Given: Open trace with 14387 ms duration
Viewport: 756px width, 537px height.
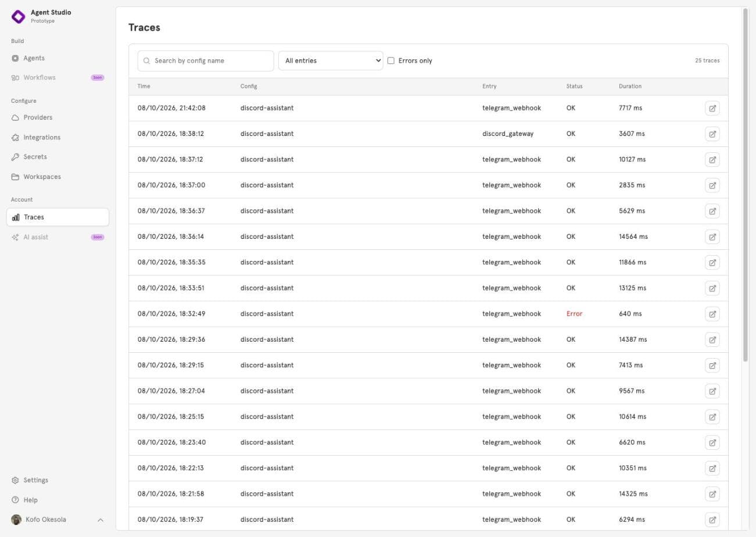Looking at the screenshot, I should click(x=712, y=339).
